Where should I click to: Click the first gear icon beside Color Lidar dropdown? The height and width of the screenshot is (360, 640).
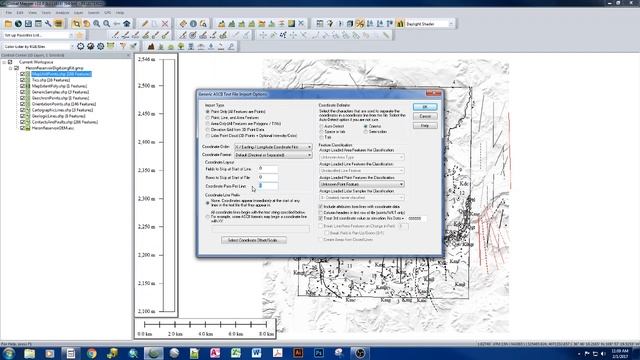(x=80, y=47)
